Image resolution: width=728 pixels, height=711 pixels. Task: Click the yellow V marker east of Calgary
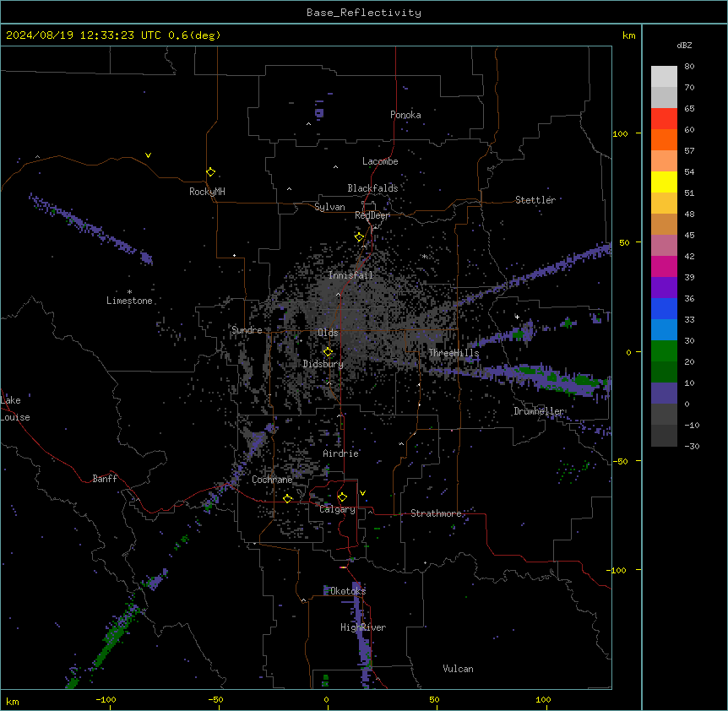pyautogui.click(x=362, y=493)
